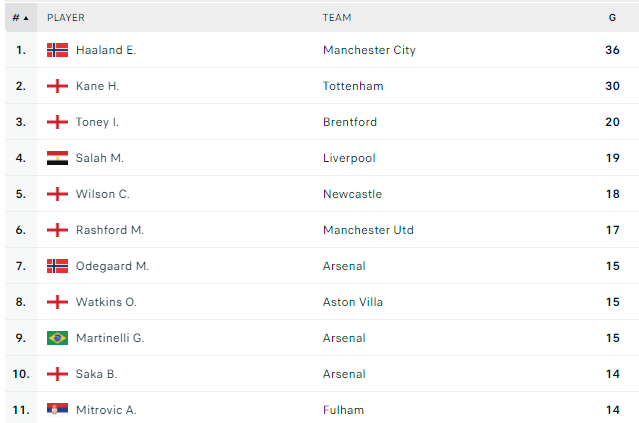Open the Aston Villa team page
Screen dimensions: 639x423
(353, 302)
